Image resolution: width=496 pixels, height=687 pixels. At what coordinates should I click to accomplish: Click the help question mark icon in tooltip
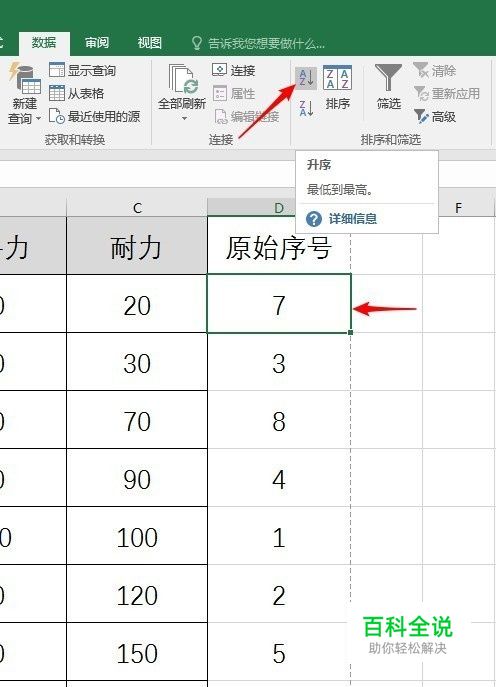[x=314, y=219]
